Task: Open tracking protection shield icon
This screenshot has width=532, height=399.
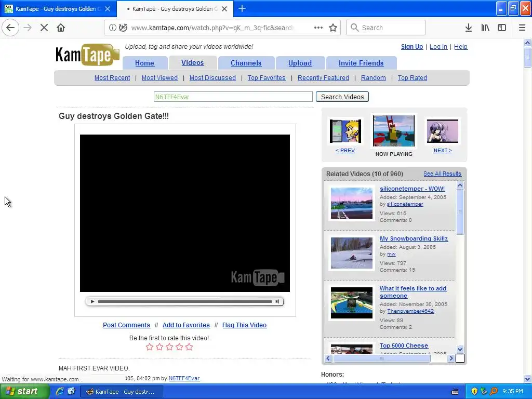Action: click(x=123, y=28)
